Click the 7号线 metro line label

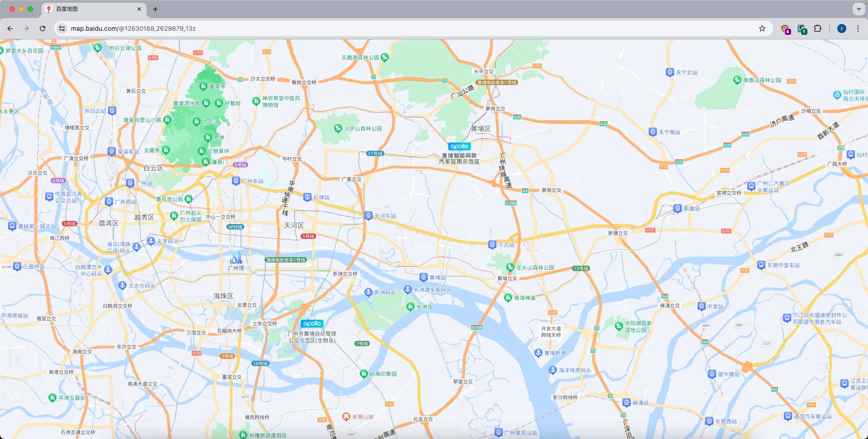362,344
